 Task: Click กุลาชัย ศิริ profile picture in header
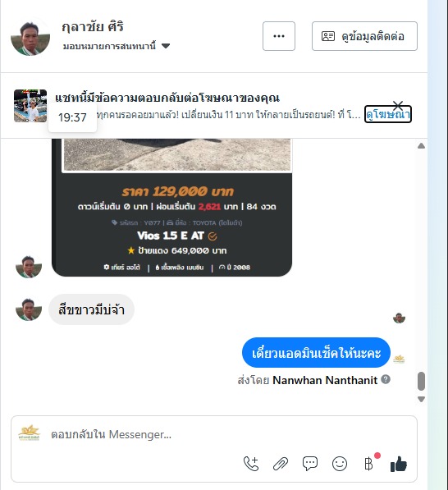[x=30, y=36]
